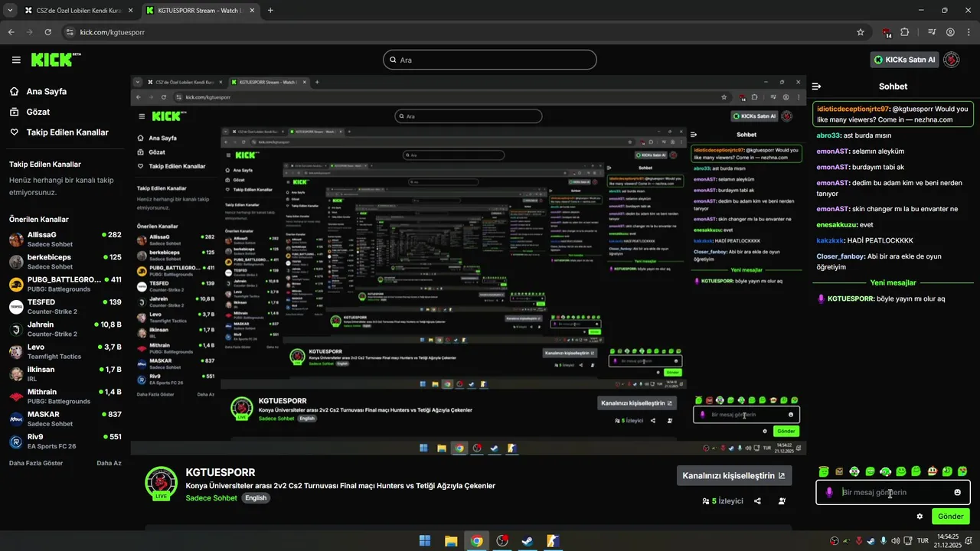Open Chrome profile icon
The width and height of the screenshot is (980, 551).
pos(950,32)
